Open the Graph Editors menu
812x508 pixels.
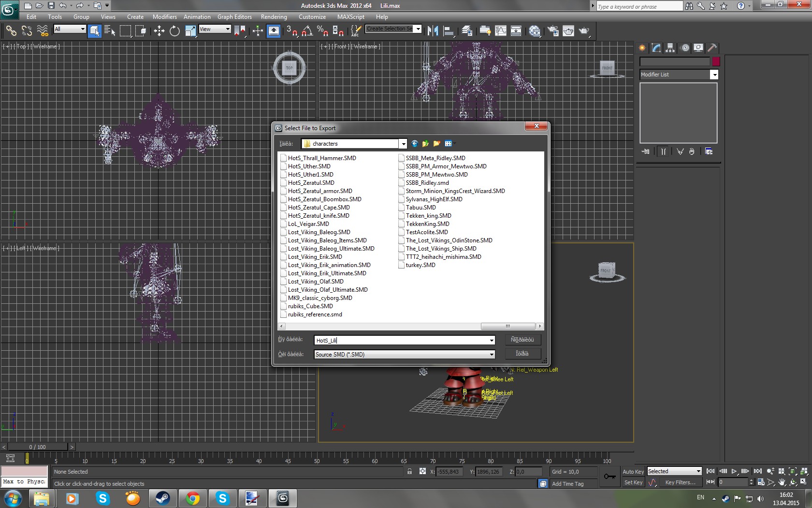234,17
